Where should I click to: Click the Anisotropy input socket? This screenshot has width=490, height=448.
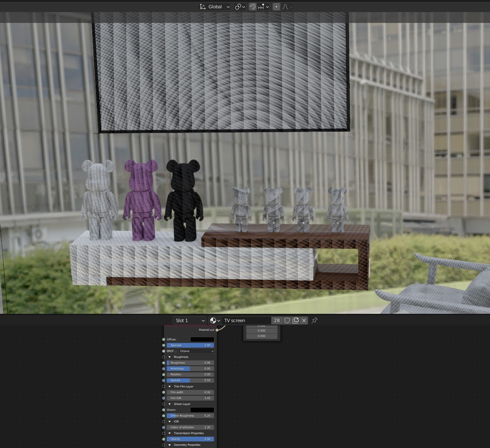[164, 369]
